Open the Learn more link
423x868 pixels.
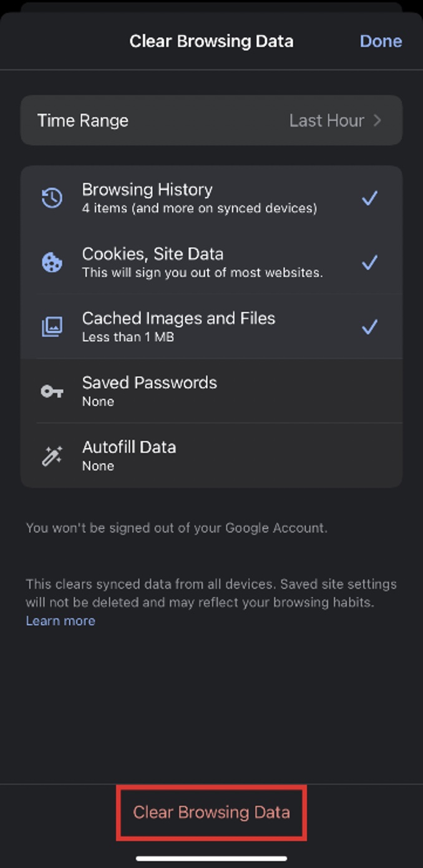(61, 621)
